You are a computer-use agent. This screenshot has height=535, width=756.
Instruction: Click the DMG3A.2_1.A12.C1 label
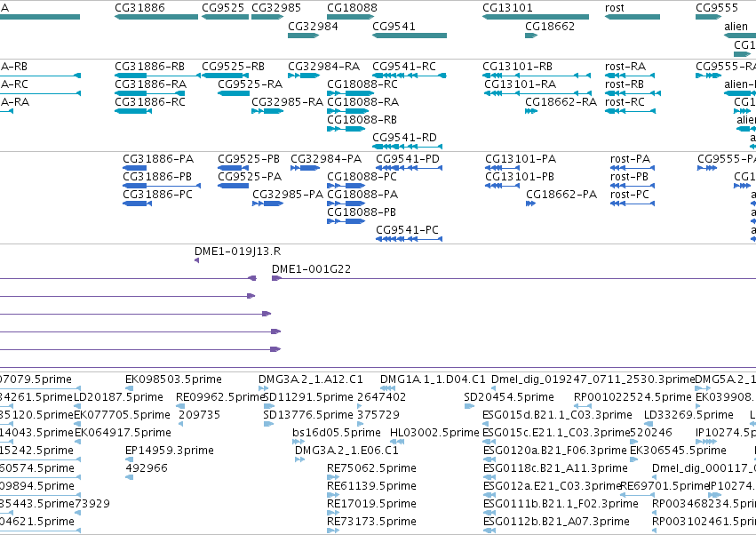(x=311, y=379)
